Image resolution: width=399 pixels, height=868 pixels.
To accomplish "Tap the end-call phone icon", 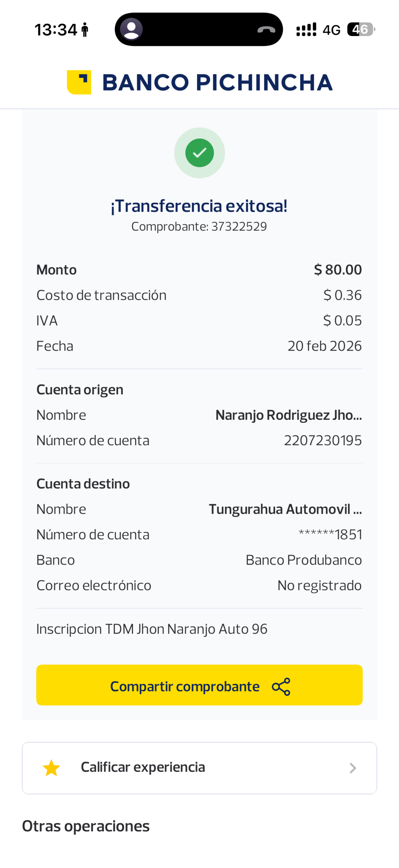I will (266, 29).
